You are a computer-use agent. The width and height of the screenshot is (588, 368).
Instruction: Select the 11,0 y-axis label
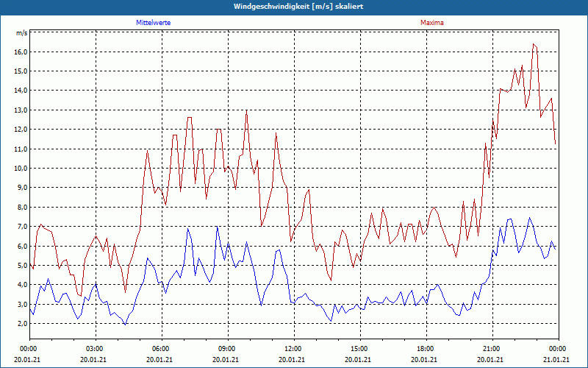21,149
